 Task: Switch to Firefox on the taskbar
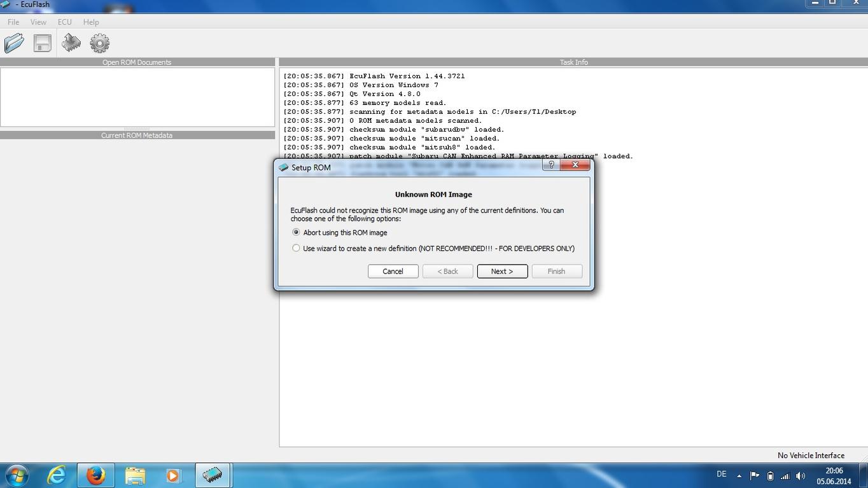click(95, 475)
